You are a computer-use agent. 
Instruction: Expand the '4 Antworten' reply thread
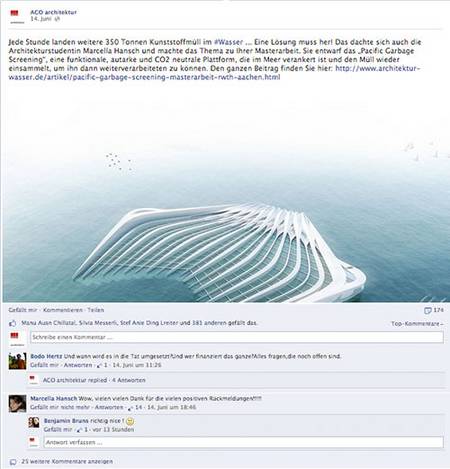pyautogui.click(x=129, y=380)
